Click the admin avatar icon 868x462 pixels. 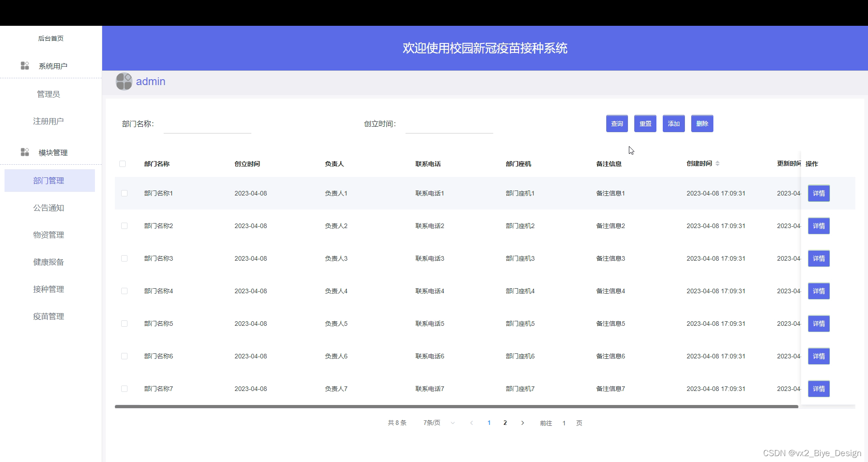tap(124, 81)
